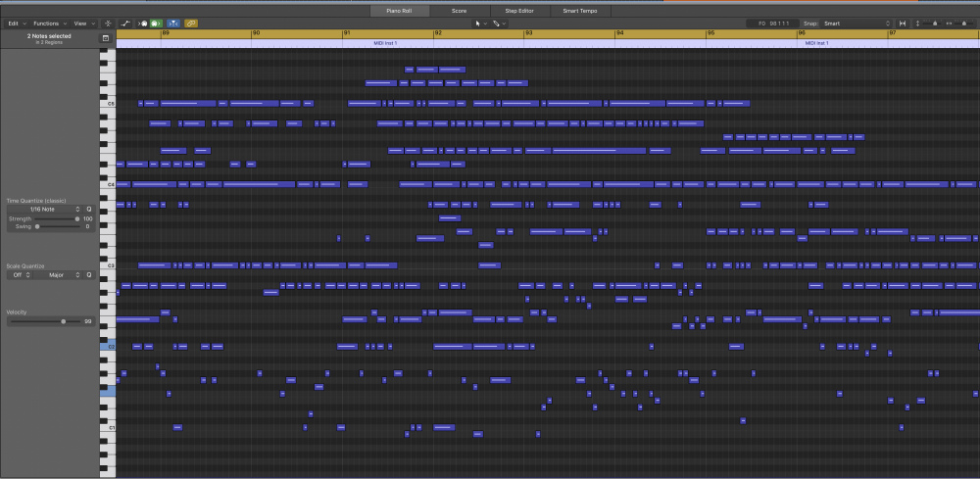Screen dimensions: 980x479
Task: Click the horizontal auto-zoom icon
Action: (x=903, y=23)
